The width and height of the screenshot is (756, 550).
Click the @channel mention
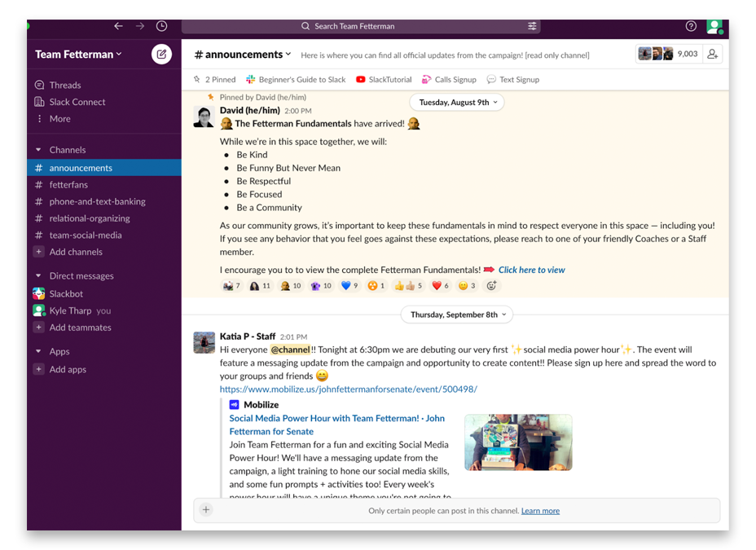point(290,350)
